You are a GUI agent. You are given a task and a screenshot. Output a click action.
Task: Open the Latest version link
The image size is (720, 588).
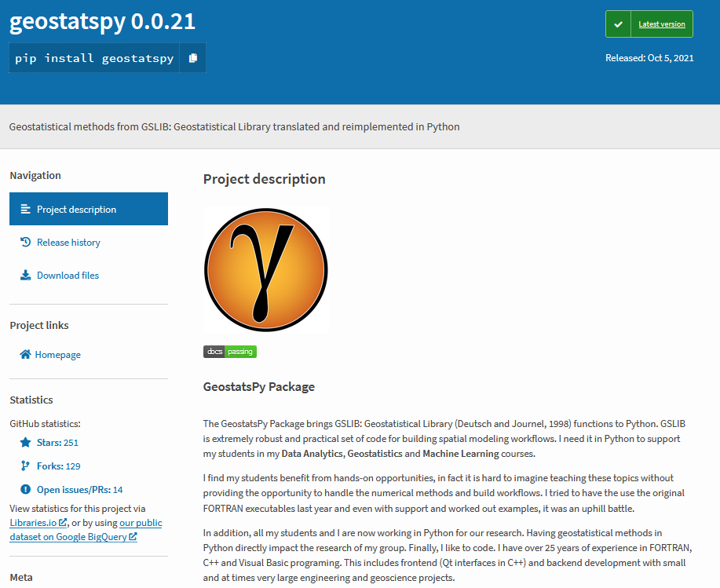[661, 24]
